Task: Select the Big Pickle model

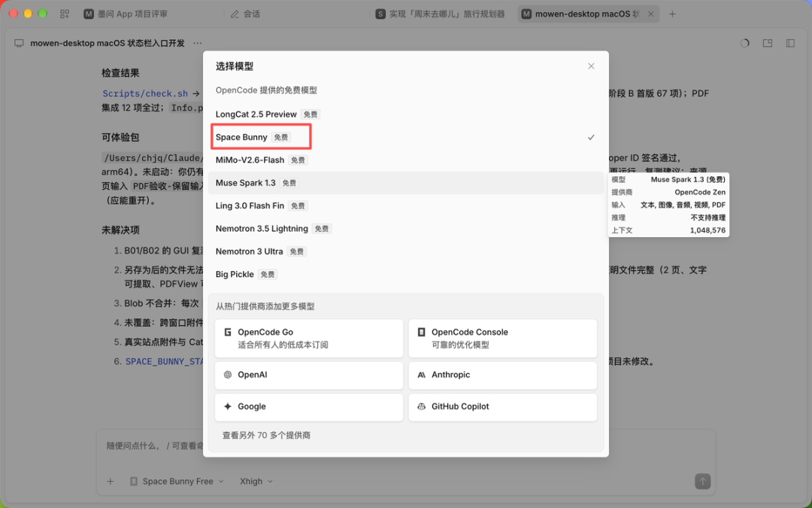Action: (x=405, y=274)
